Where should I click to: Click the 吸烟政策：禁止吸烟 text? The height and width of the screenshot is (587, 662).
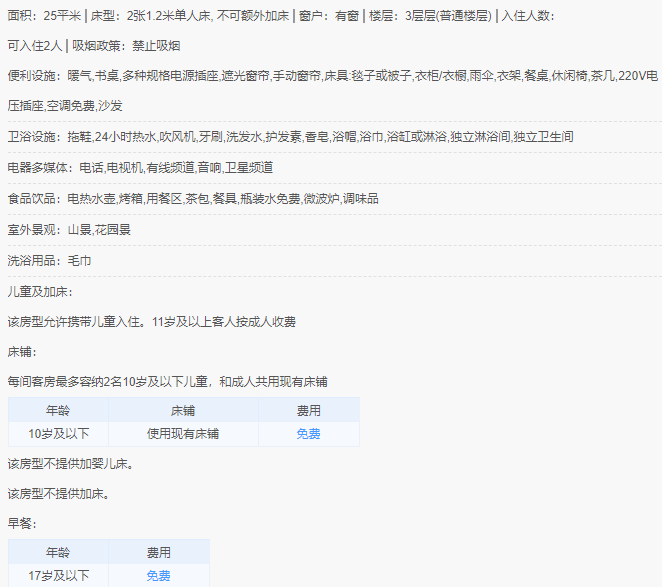click(126, 46)
